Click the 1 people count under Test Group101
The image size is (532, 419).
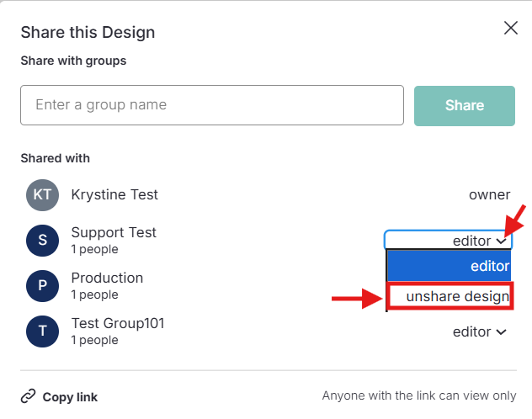tap(94, 340)
